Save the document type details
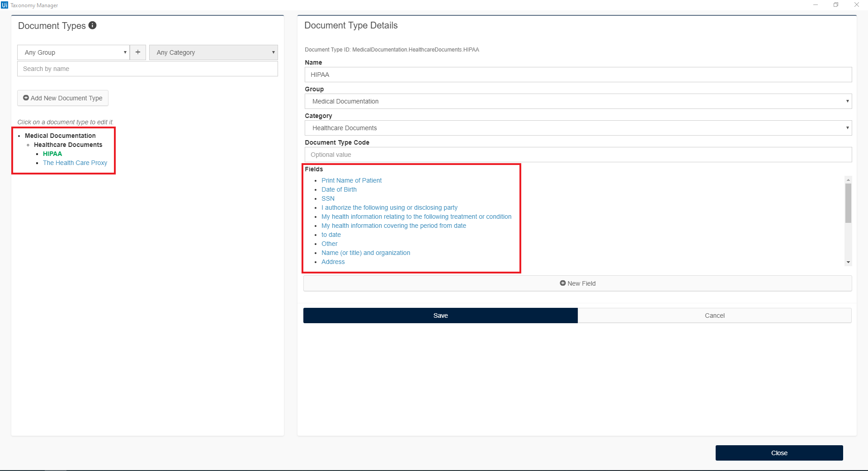Image resolution: width=868 pixels, height=471 pixels. [440, 316]
